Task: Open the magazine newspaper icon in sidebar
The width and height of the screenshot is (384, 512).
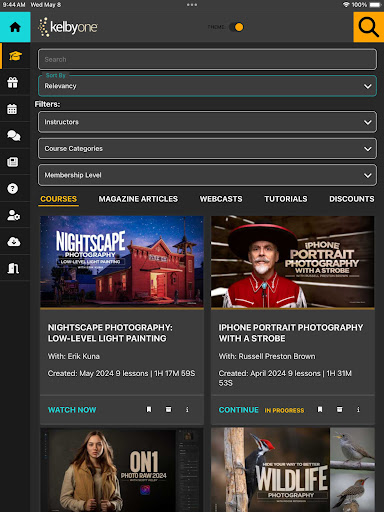Action: (13, 162)
